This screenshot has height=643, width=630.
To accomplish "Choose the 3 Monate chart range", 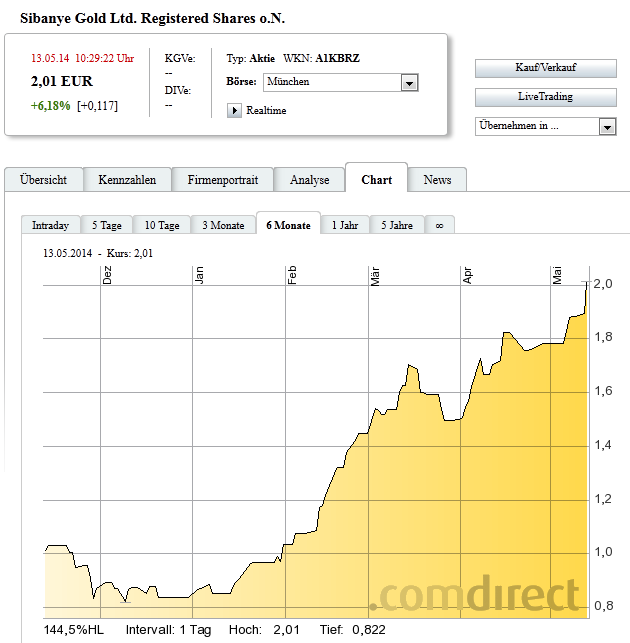I will (223, 225).
